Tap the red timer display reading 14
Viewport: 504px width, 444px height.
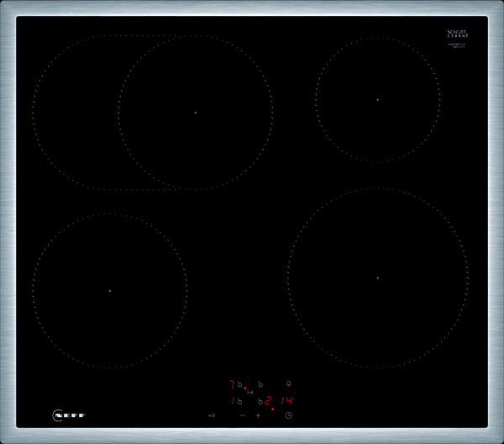[x=286, y=401]
